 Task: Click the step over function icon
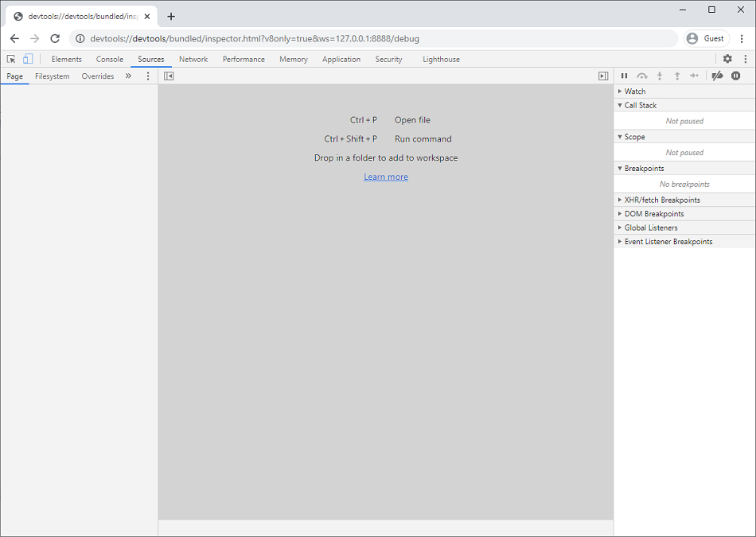pos(642,76)
